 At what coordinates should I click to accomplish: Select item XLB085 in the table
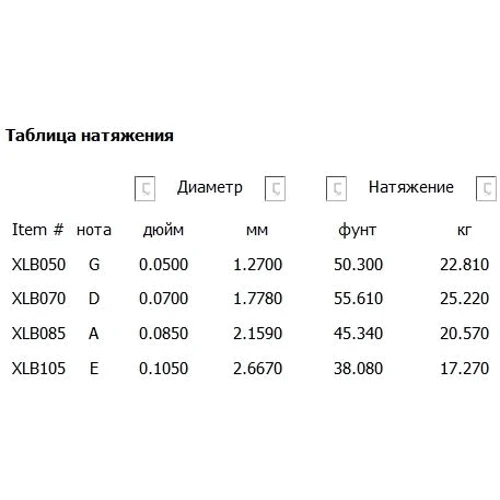(x=39, y=333)
